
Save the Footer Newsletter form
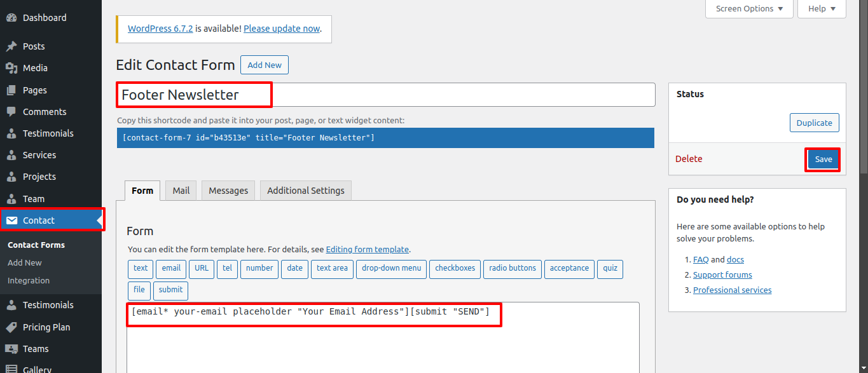click(823, 159)
